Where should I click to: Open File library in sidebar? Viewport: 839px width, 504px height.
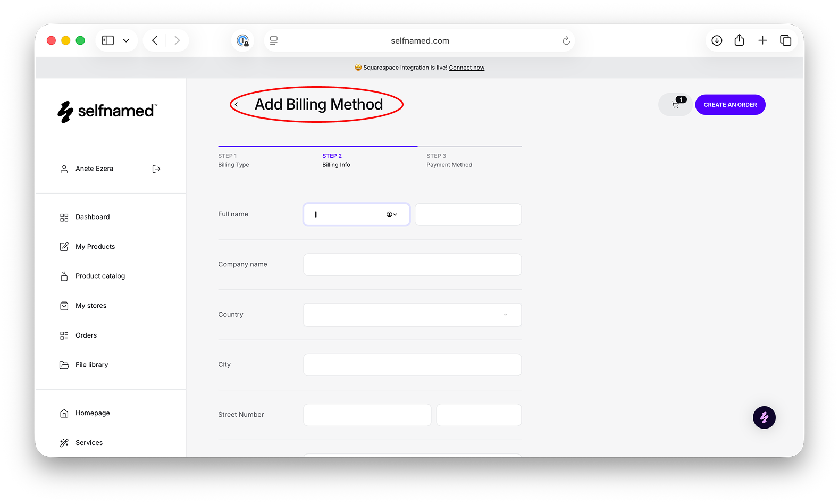[91, 365]
